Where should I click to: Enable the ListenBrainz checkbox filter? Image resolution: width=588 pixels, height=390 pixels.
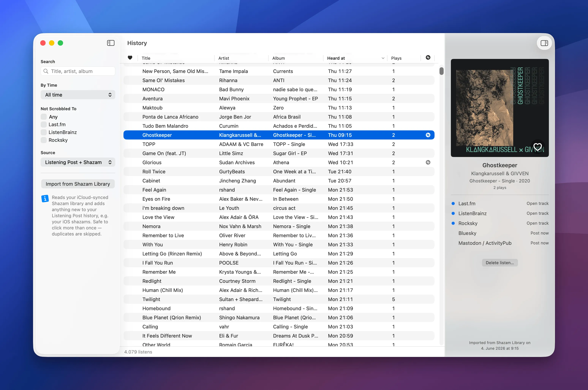point(44,132)
